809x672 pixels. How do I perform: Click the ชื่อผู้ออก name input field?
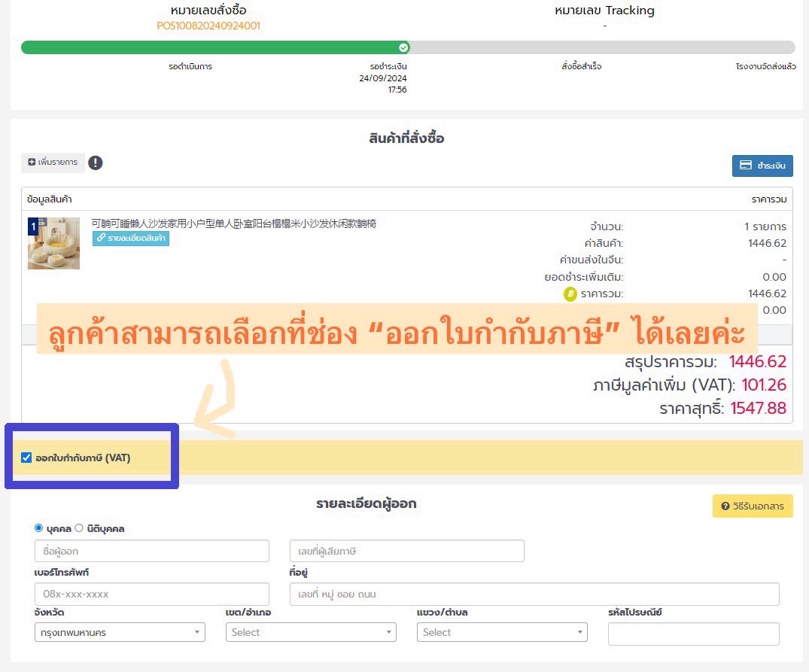click(x=151, y=552)
